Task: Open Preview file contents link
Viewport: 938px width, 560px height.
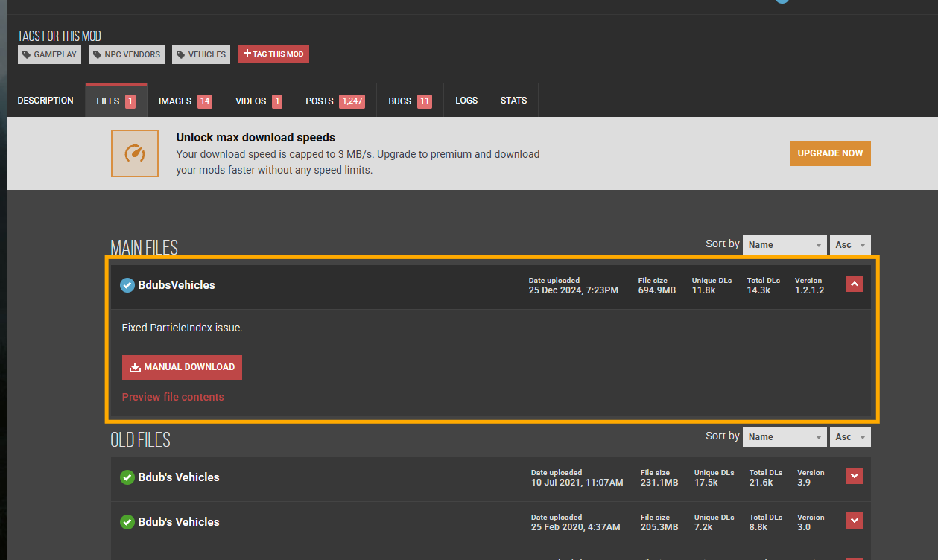Action: click(173, 397)
